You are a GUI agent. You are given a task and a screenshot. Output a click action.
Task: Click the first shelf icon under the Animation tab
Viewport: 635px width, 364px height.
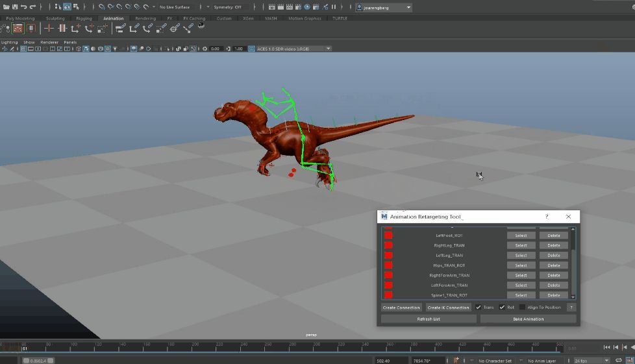click(5, 29)
